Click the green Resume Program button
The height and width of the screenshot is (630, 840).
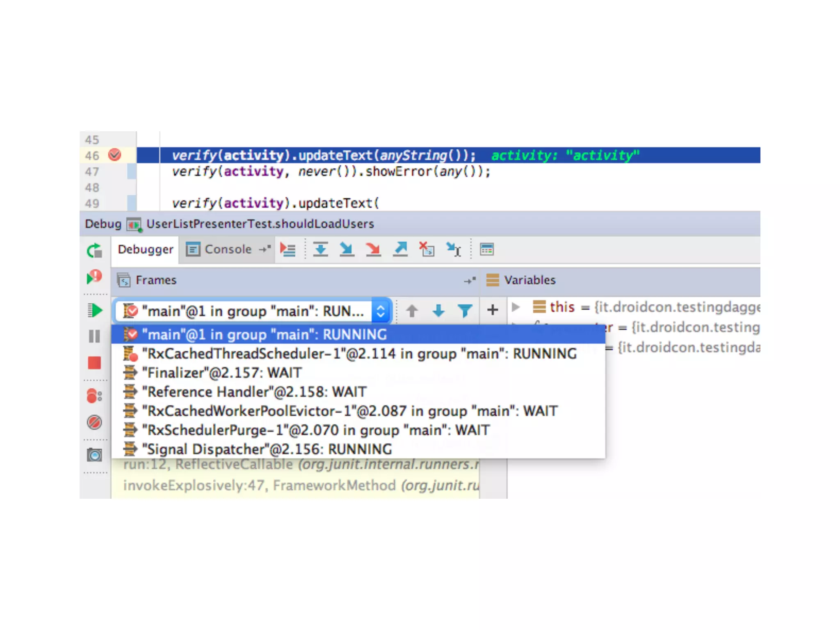click(94, 310)
